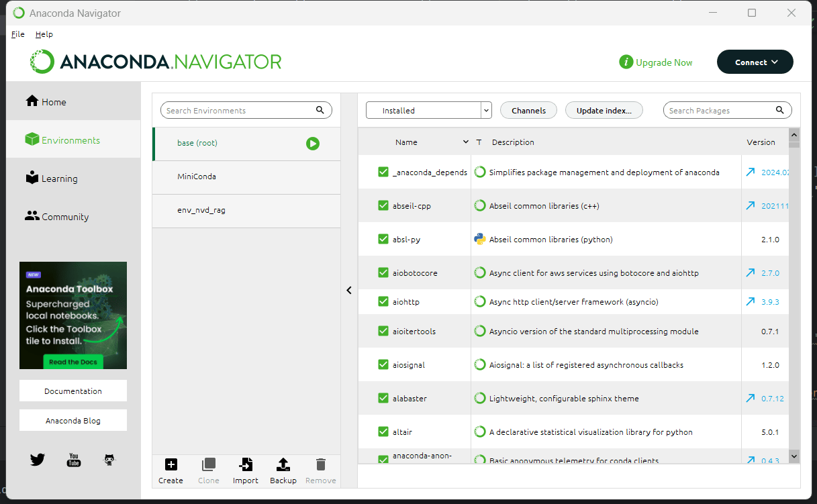This screenshot has height=504, width=817.
Task: Click the update arrow for _anaconda_depends
Action: tap(751, 172)
